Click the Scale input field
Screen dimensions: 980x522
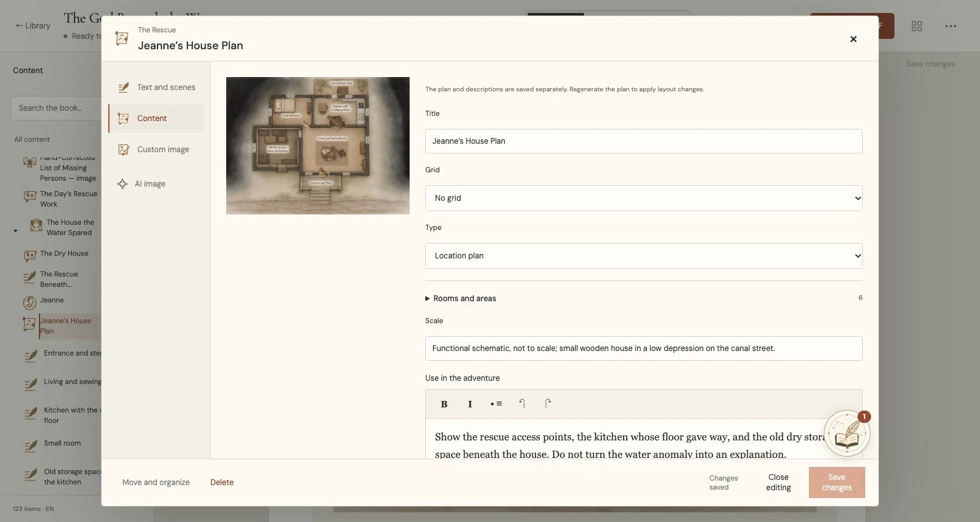[644, 348]
